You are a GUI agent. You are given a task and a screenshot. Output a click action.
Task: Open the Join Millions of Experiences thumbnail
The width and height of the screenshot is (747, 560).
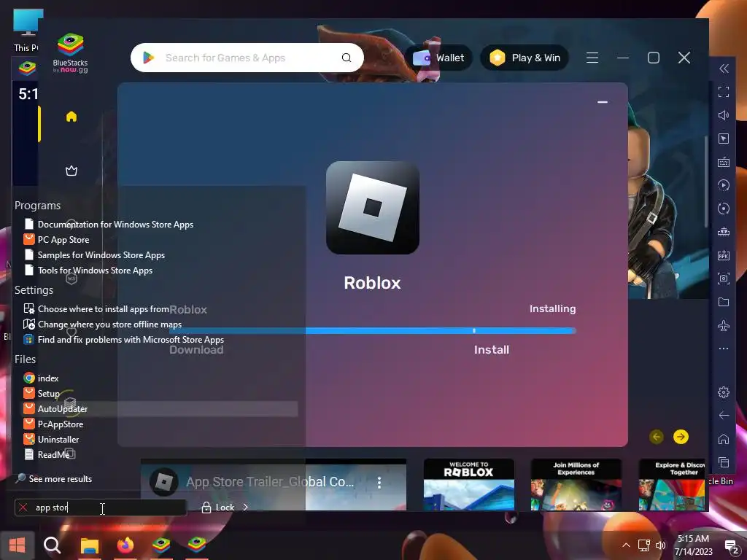point(576,484)
